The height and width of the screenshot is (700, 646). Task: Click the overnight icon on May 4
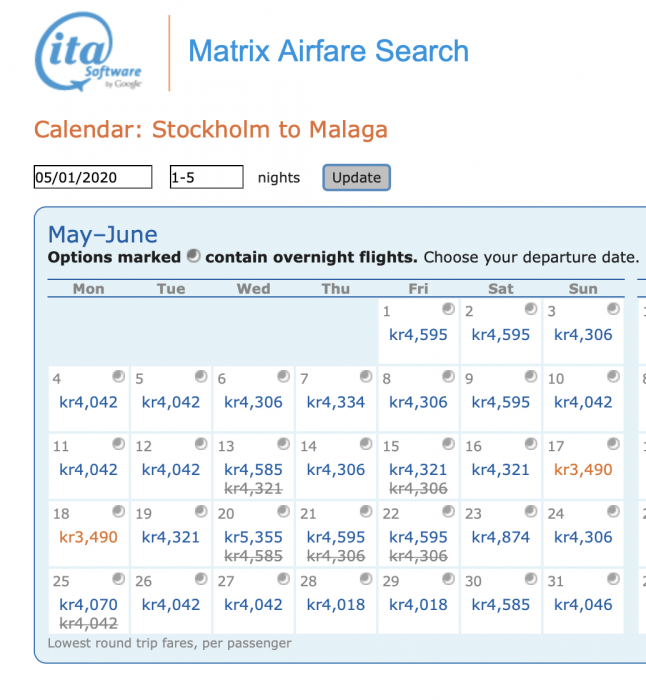click(119, 376)
